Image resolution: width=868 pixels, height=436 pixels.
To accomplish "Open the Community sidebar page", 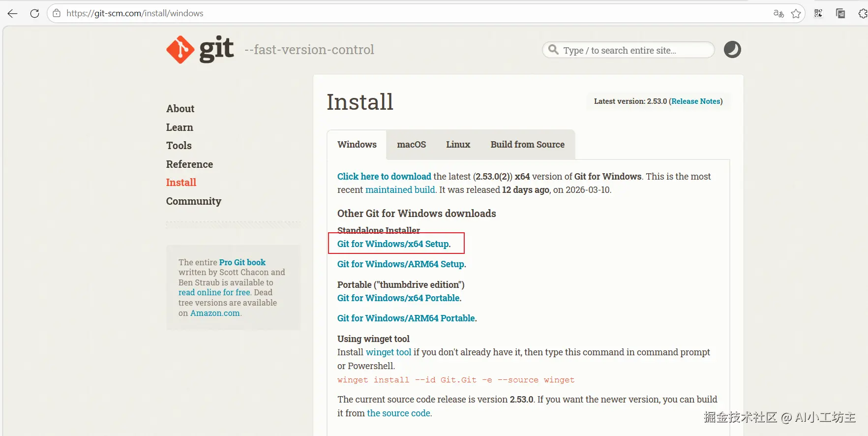I will click(194, 201).
